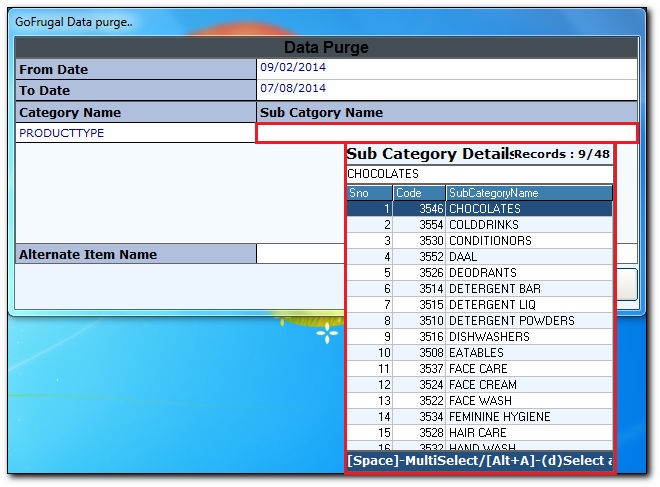Select the DETERGENT POWDERS row

click(x=511, y=321)
